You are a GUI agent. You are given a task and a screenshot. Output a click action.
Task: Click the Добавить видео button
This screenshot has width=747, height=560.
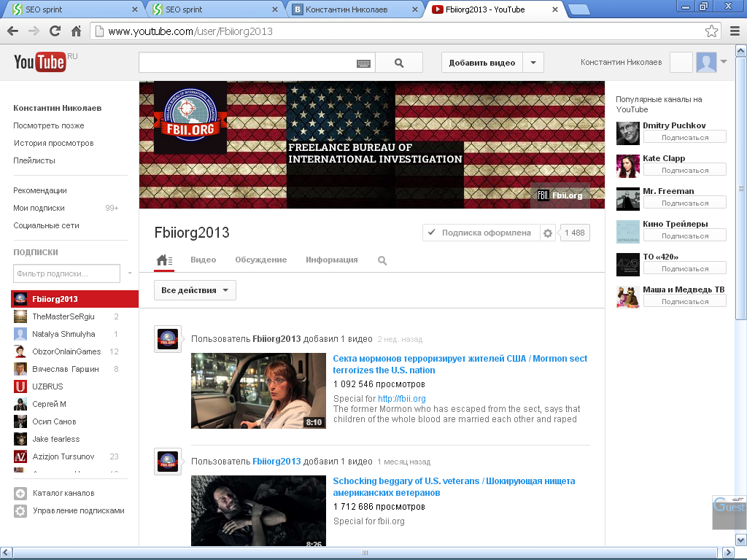tap(482, 63)
